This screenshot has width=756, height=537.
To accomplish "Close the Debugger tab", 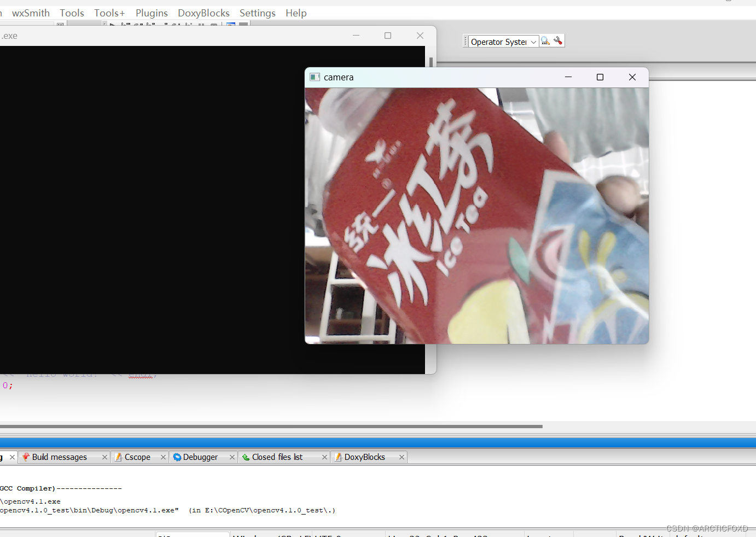I will 232,457.
